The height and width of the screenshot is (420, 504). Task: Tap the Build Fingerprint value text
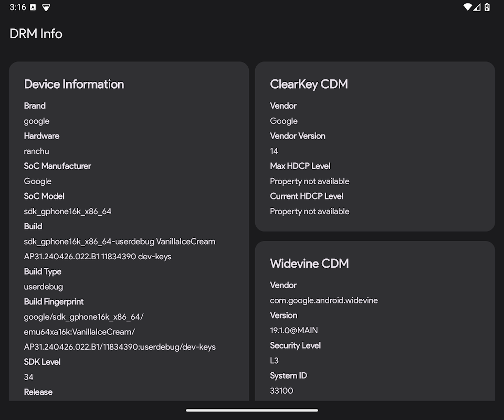click(120, 332)
